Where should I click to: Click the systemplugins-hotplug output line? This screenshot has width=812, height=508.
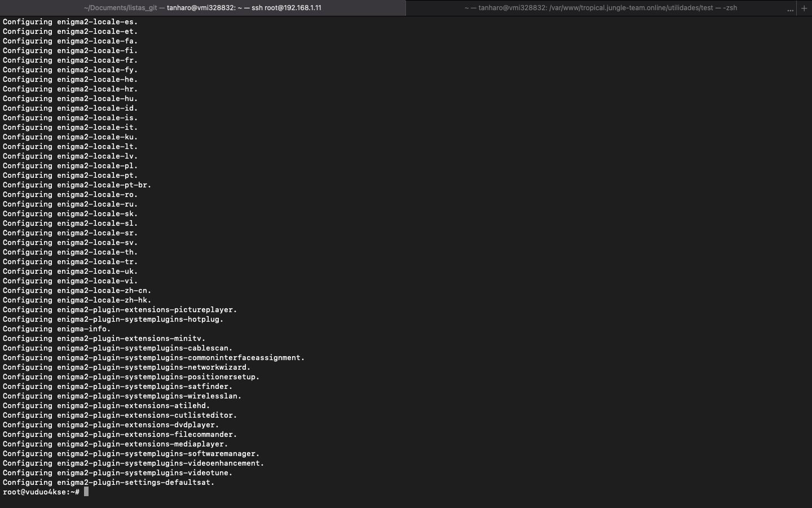point(113,319)
